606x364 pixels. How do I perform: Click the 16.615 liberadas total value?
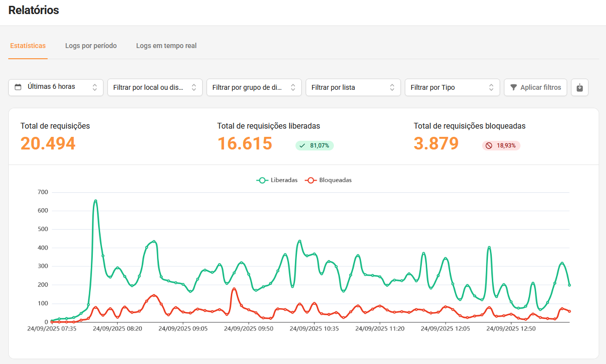point(244,144)
